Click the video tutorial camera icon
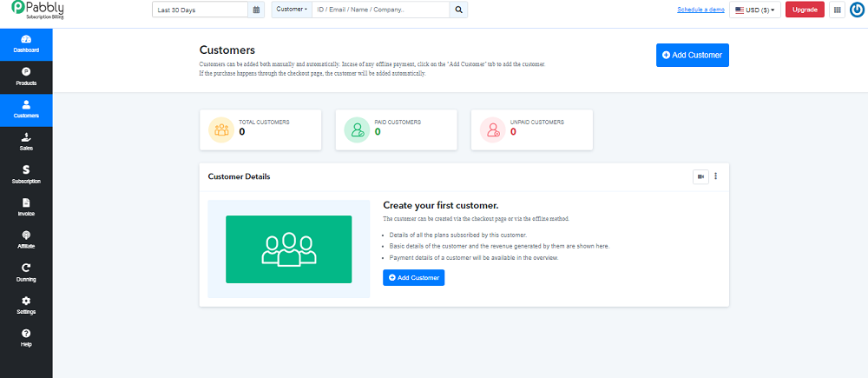868x378 pixels. pyautogui.click(x=700, y=176)
